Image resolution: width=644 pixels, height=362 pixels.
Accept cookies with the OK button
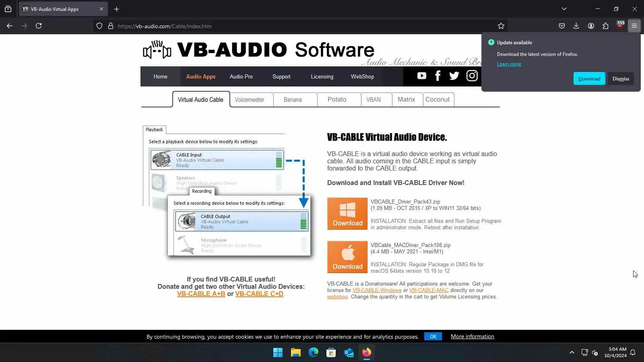[433, 336]
